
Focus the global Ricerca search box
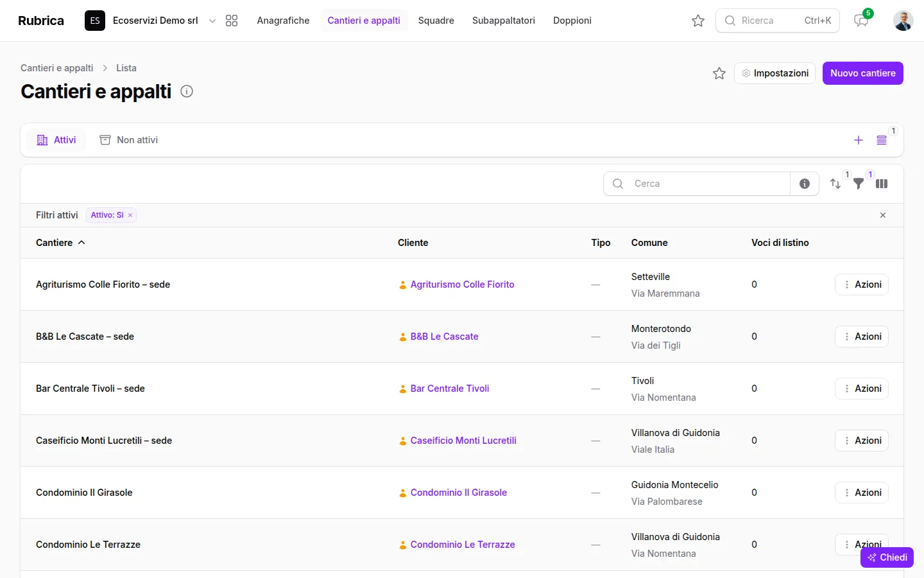778,21
